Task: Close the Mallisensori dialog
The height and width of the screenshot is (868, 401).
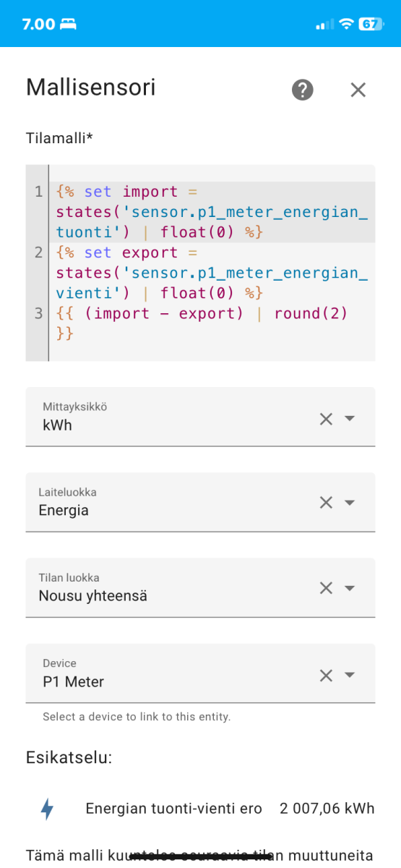Action: (358, 90)
